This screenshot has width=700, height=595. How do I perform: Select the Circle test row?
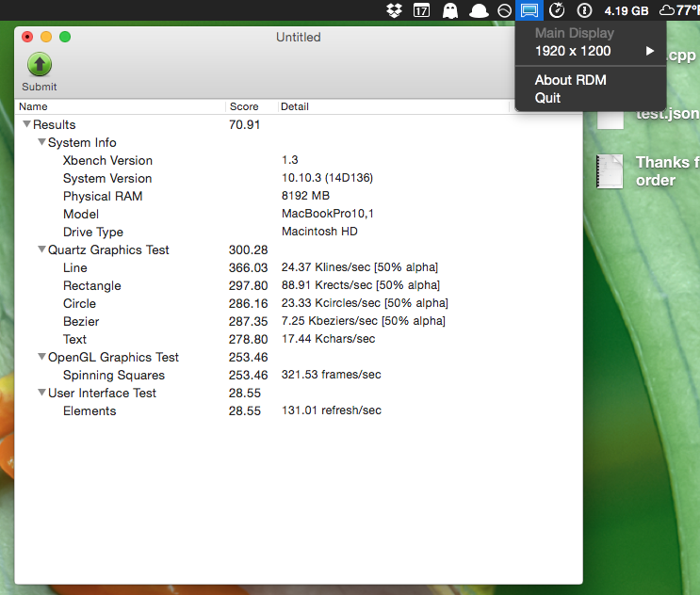tap(299, 303)
